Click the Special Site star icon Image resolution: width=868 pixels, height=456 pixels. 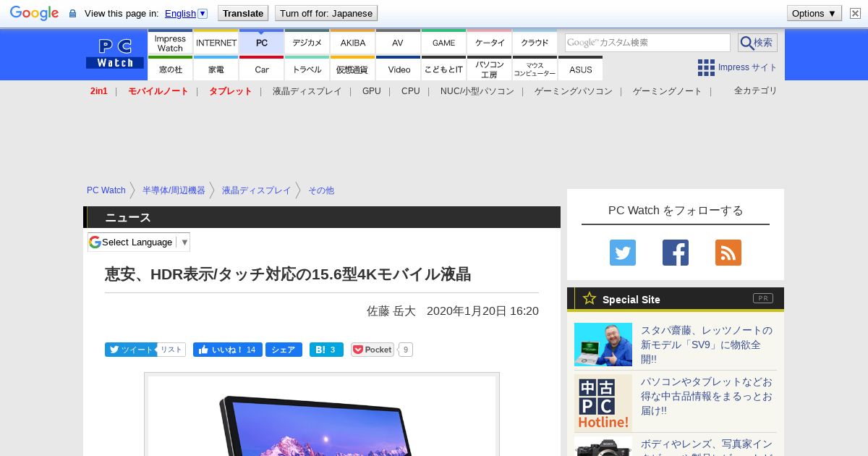click(x=590, y=298)
